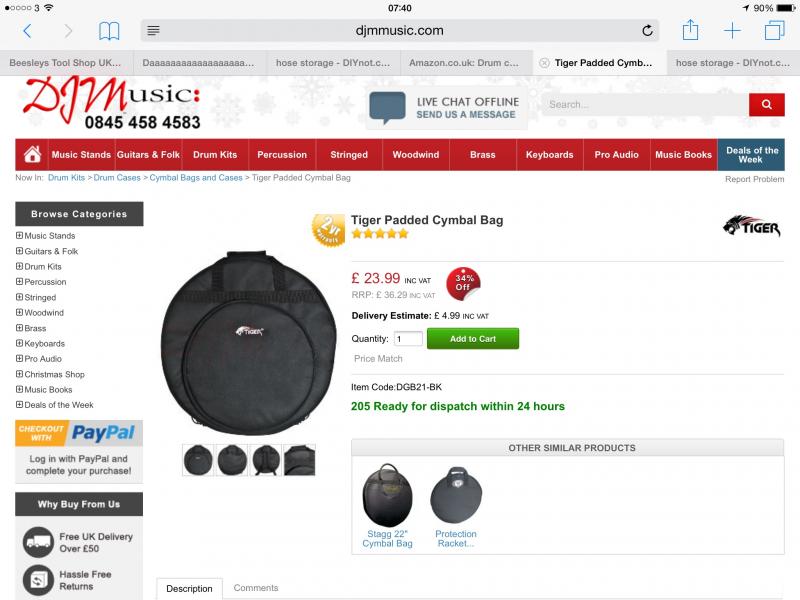The image size is (800, 600).
Task: Tap the Safari back arrow
Action: 28,31
